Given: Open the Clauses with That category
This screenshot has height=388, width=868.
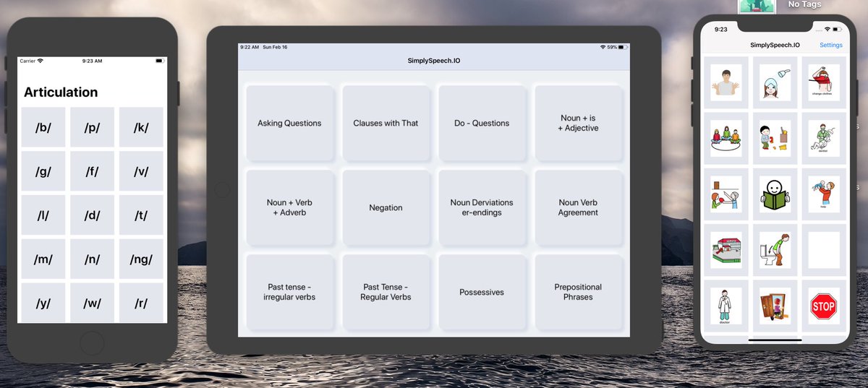Looking at the screenshot, I should 386,123.
